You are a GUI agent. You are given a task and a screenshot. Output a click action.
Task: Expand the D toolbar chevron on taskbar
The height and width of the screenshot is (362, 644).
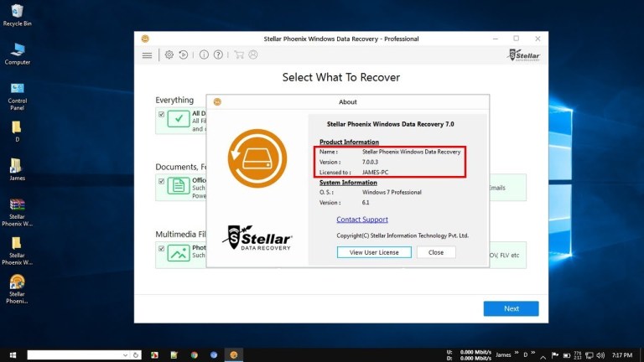[533, 354]
